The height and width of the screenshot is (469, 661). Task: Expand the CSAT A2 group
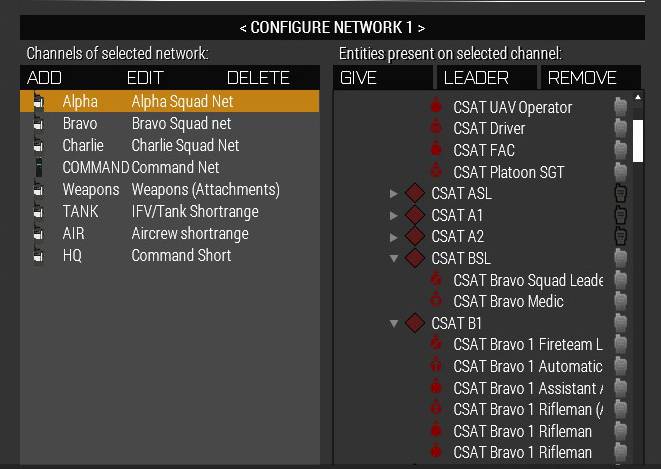394,237
